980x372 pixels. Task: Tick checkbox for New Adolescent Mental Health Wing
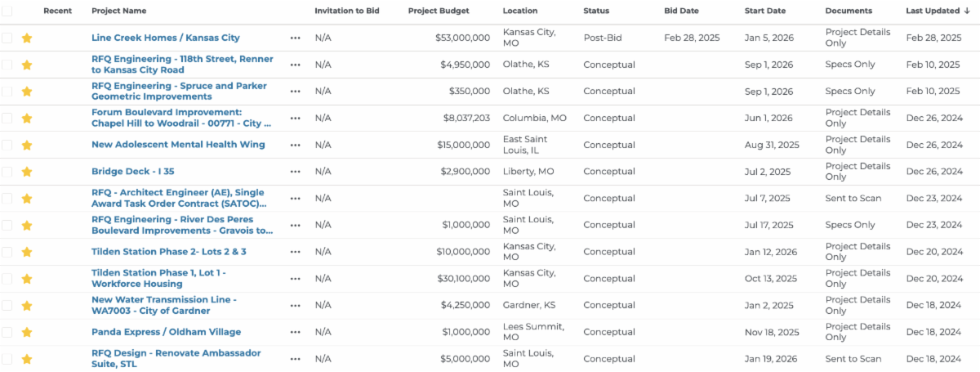tap(7, 145)
